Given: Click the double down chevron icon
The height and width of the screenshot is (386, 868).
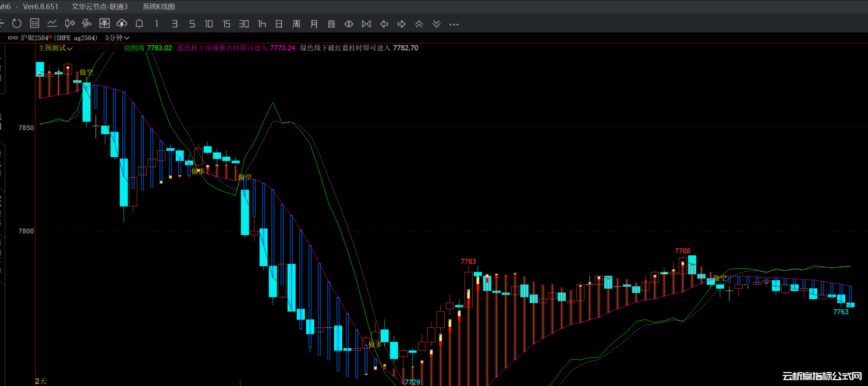Looking at the screenshot, I should [436, 24].
